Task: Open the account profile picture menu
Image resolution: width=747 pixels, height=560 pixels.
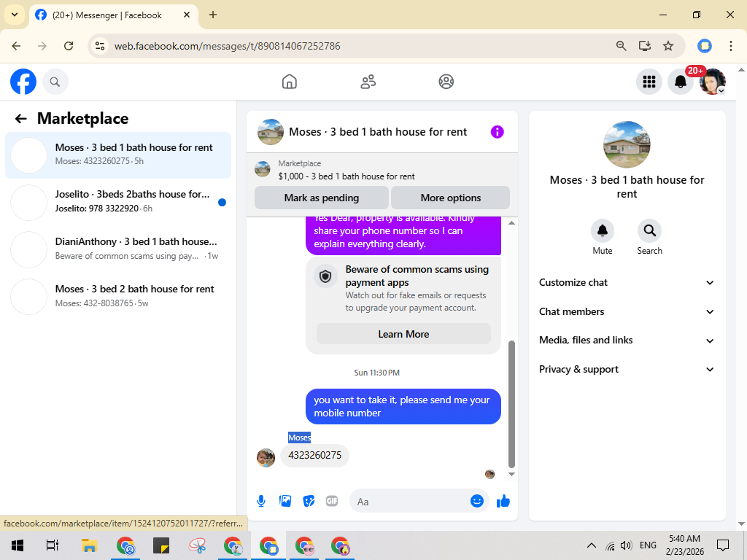Action: pyautogui.click(x=712, y=82)
